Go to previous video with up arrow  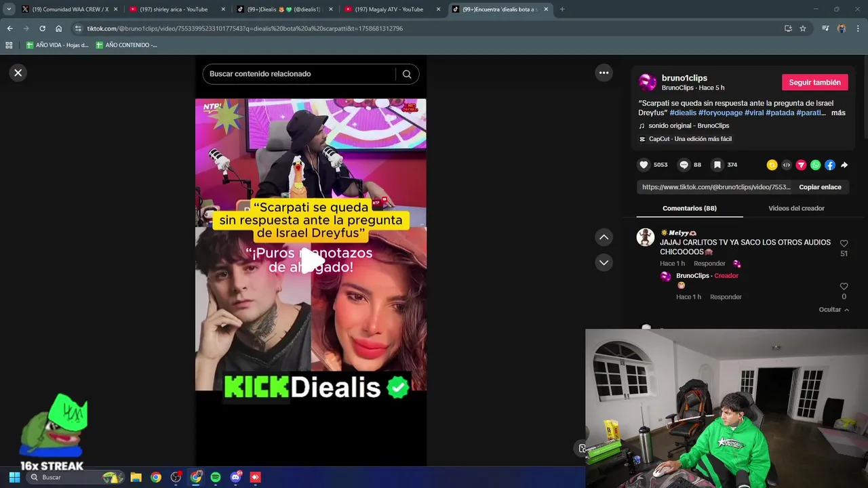604,237
